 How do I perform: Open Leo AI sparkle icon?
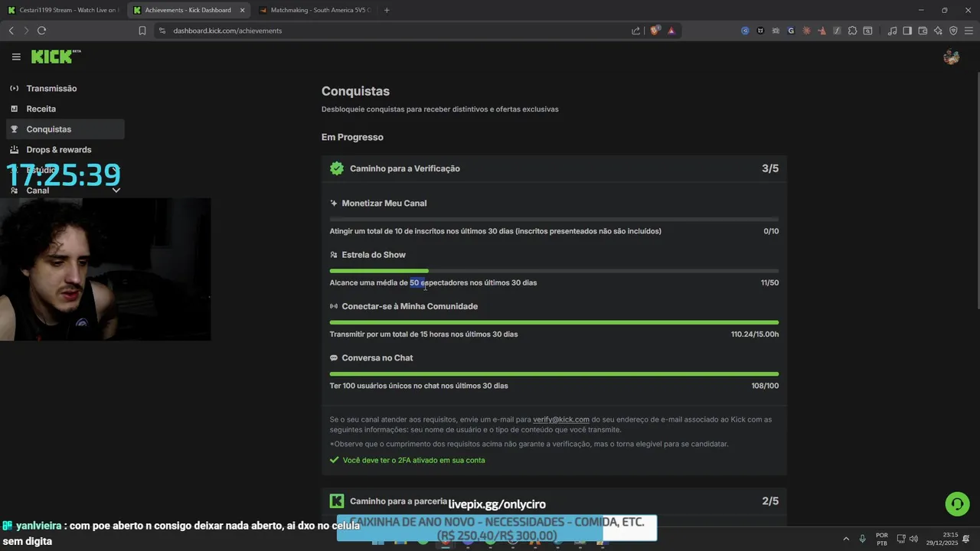tap(938, 31)
